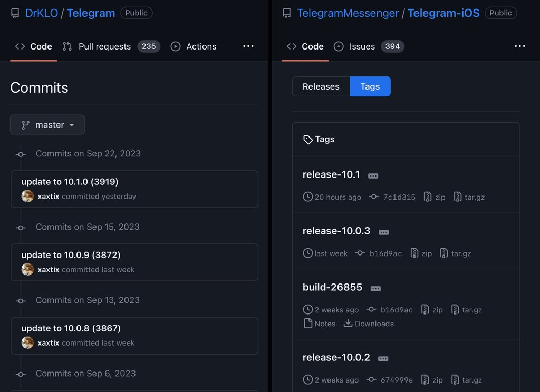This screenshot has height=392, width=540.
Task: Open xaxtix author name on 10.1.0 commit
Action: 49,197
